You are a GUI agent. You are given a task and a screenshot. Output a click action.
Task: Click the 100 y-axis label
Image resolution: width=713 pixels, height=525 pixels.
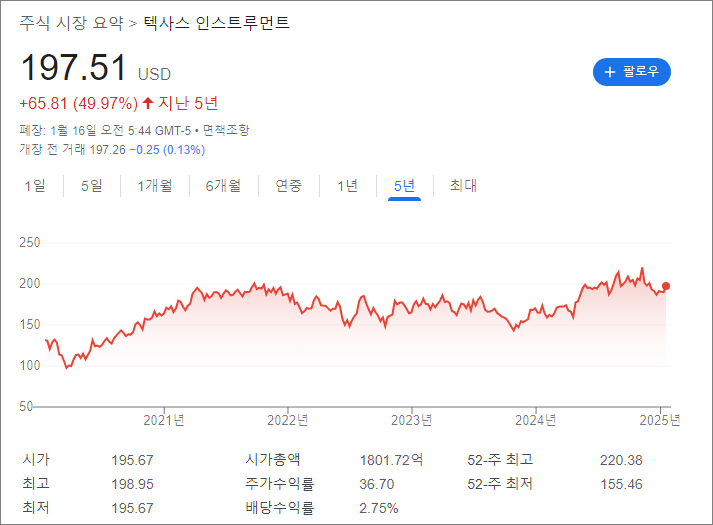[x=30, y=365]
